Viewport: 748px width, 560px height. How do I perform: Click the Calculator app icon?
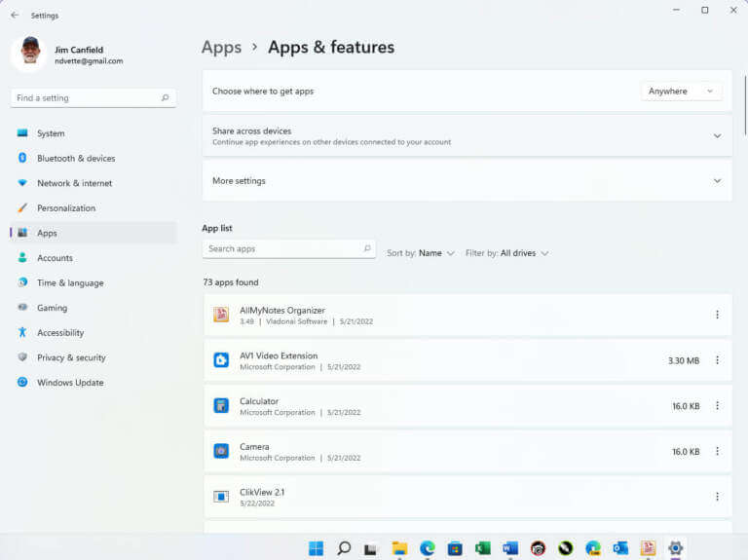[x=221, y=405]
